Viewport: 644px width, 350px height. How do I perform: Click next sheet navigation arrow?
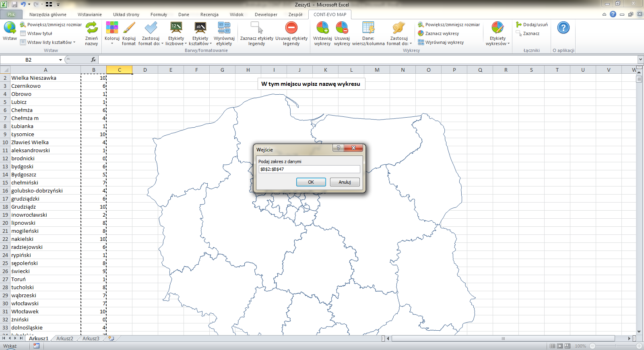point(15,338)
